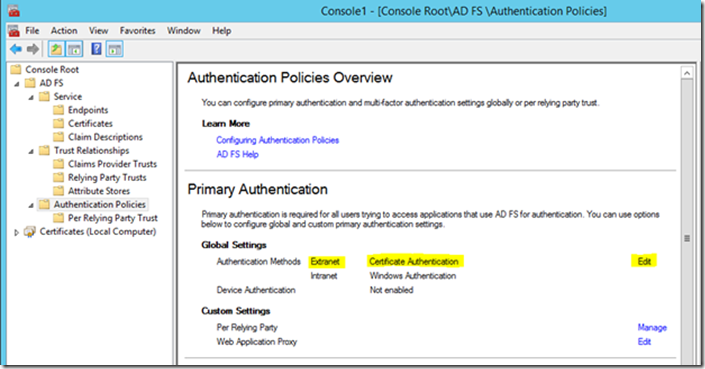The width and height of the screenshot is (705, 369).
Task: Click the Console1 title bar app icon
Action: pyautogui.click(x=14, y=10)
